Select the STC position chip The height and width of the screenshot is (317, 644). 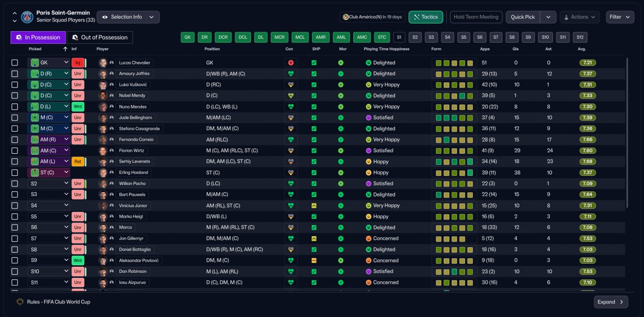(382, 37)
